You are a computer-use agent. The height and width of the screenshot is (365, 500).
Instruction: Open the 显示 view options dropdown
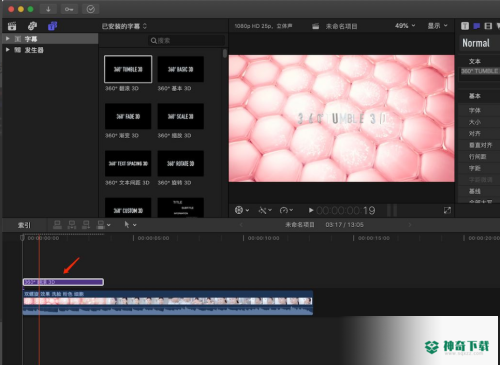pos(437,26)
